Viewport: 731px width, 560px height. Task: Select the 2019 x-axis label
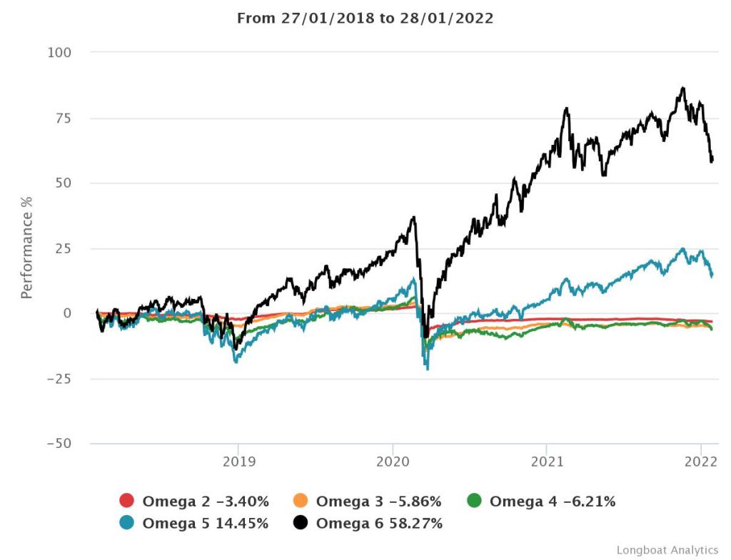tap(238, 462)
